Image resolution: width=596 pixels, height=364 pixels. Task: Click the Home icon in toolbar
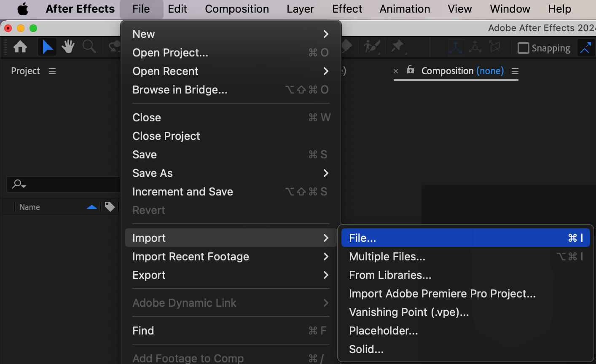[20, 47]
